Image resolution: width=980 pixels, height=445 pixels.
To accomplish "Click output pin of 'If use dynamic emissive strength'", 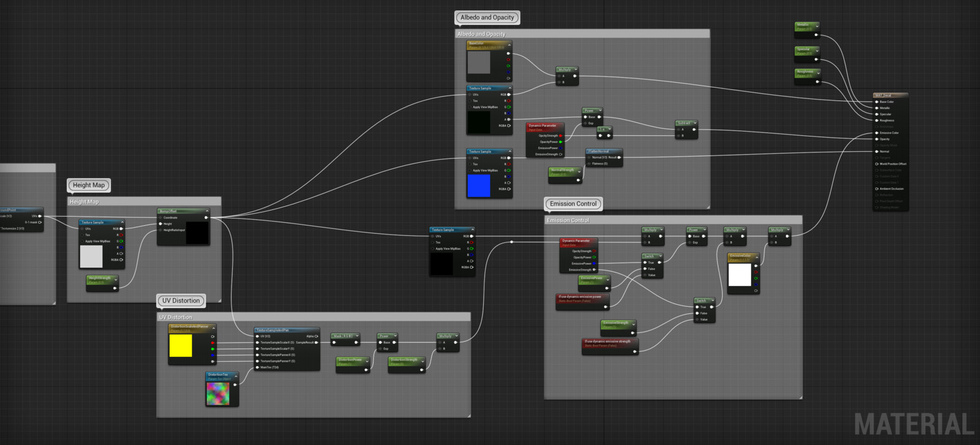I will click(x=635, y=351).
